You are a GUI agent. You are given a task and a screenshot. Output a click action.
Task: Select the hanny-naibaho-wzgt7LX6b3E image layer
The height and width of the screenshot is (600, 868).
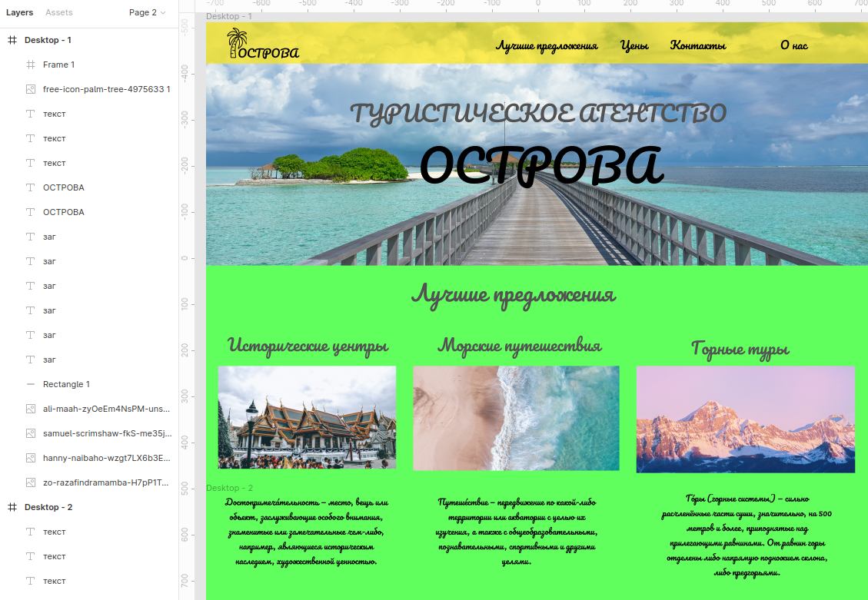click(x=89, y=458)
